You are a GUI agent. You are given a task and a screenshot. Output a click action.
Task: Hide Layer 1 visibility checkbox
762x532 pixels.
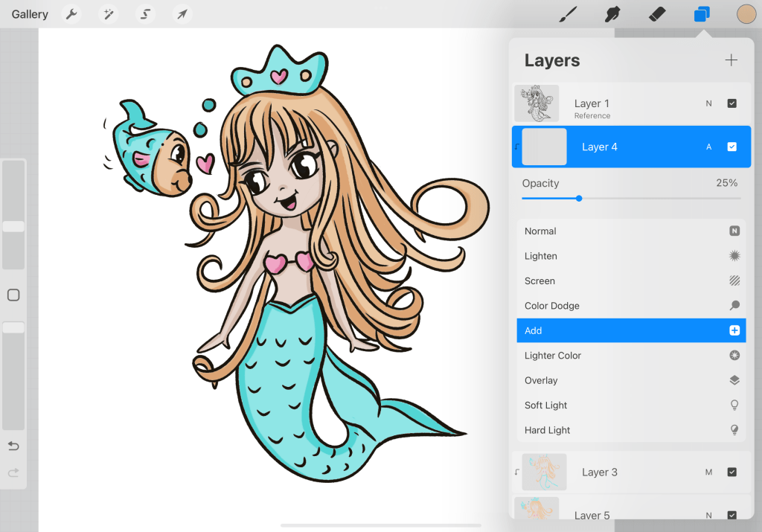tap(731, 103)
